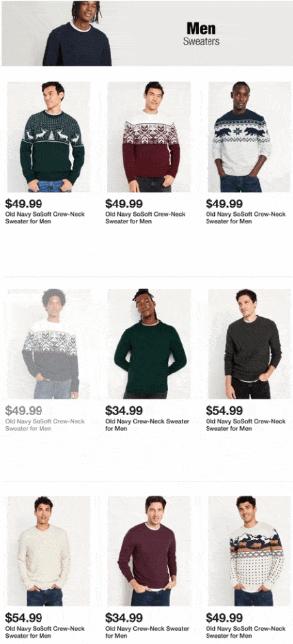Viewport: 293px width, 644px height.
Task: Open the product title under the polar bear sweater
Action: (246, 218)
